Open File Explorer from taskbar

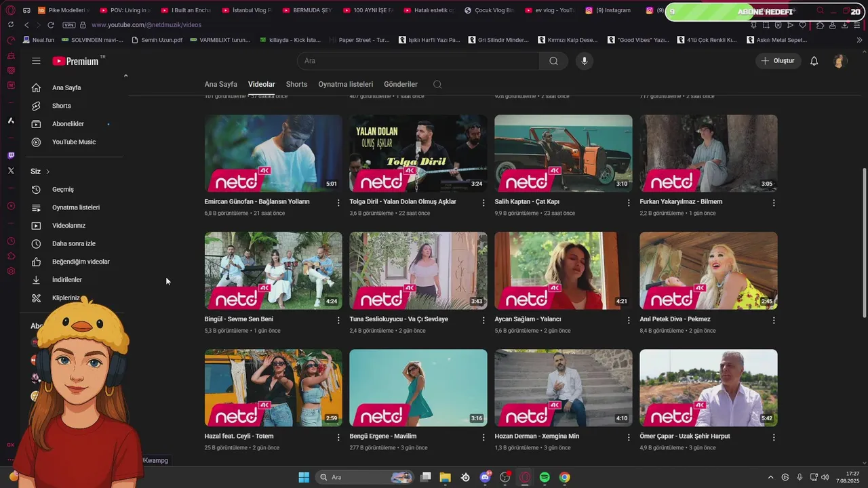(x=446, y=477)
